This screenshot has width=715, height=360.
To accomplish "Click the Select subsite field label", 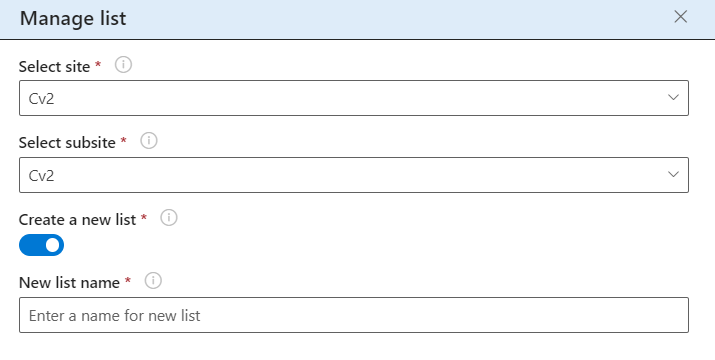I will coord(67,143).
